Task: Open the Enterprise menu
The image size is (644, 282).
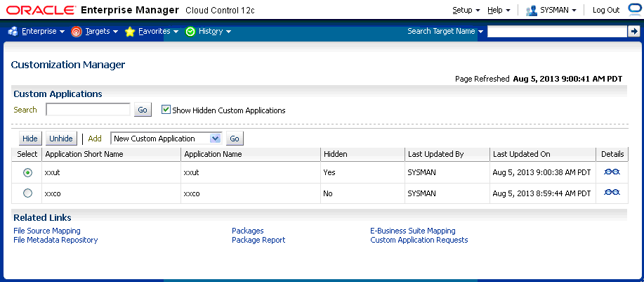Action: [43, 31]
